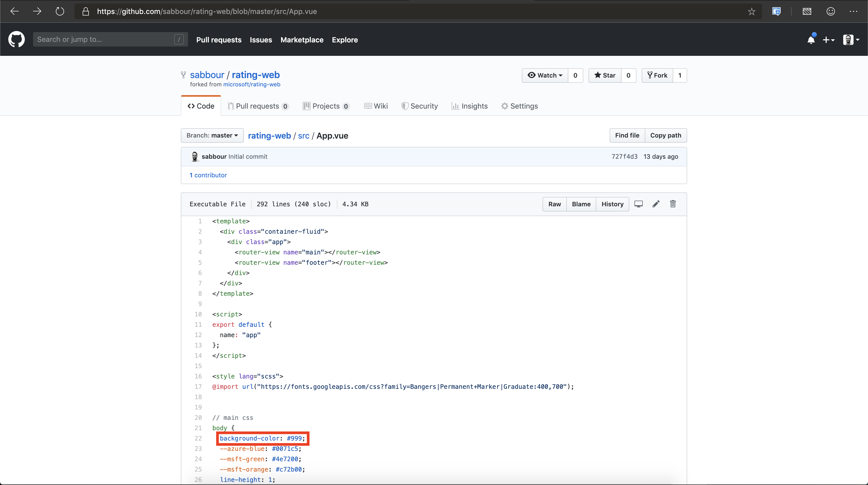Open the Branch: master selector
This screenshot has height=485, width=868.
click(212, 135)
